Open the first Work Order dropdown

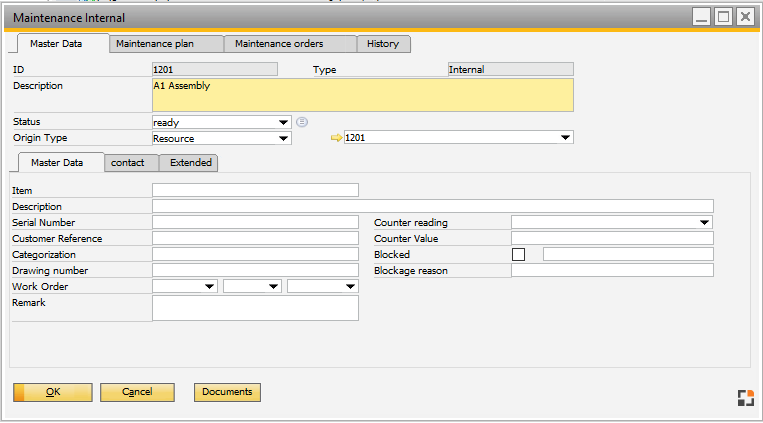tap(209, 287)
